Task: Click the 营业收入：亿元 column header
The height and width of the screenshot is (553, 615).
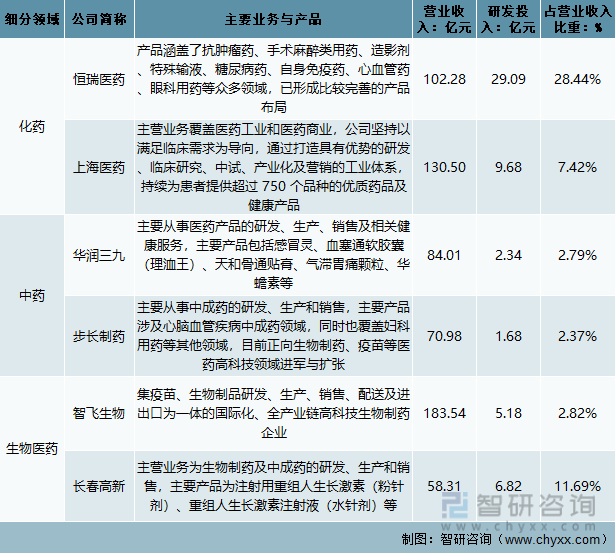Action: tap(444, 19)
